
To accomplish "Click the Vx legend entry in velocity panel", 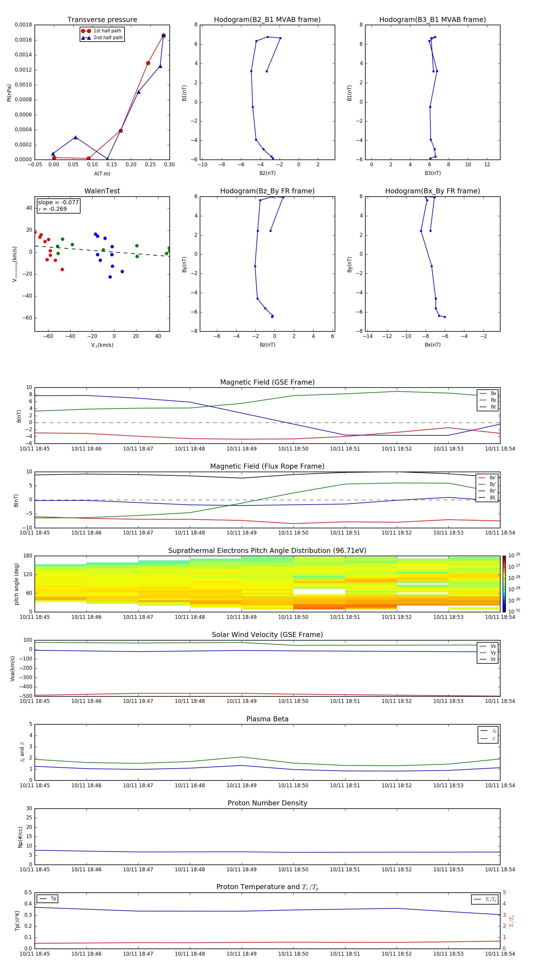I will [x=488, y=647].
